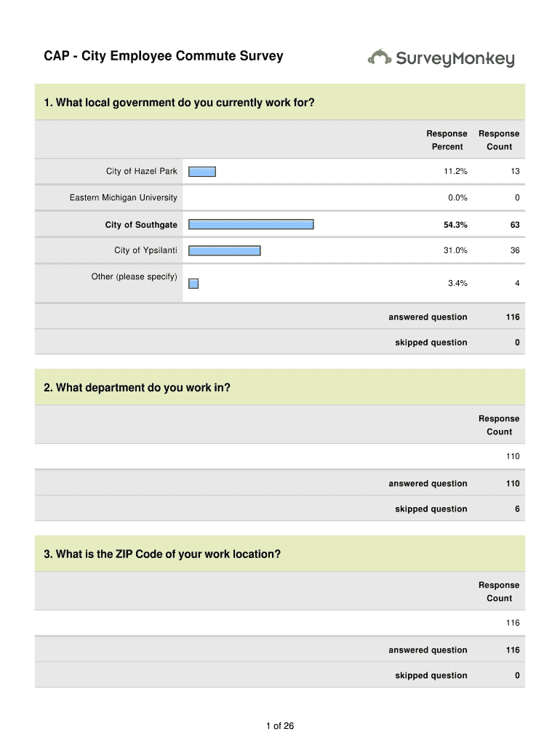Click the Response Percent column header
This screenshot has width=560, height=745.
coord(447,140)
